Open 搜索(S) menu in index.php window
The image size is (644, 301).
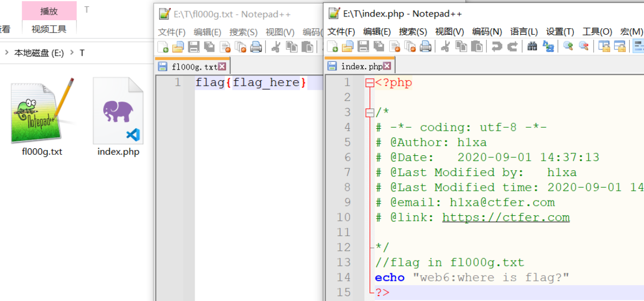(x=413, y=32)
